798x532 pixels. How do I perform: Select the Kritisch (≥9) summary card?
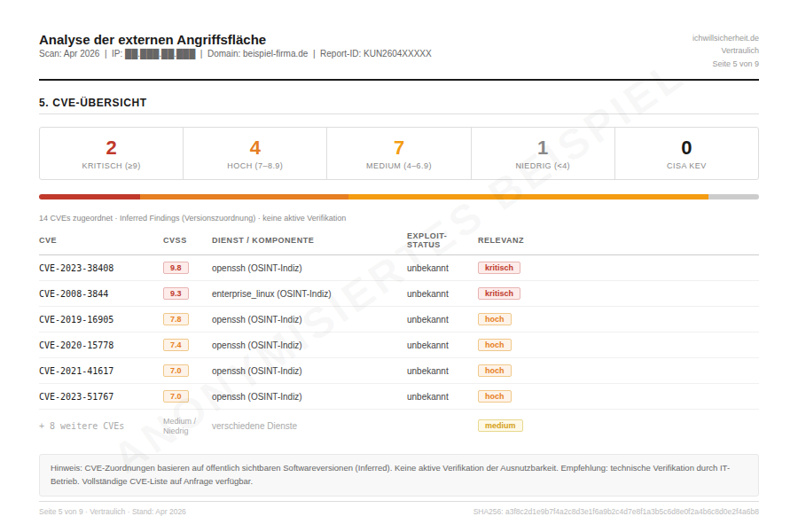(x=111, y=153)
